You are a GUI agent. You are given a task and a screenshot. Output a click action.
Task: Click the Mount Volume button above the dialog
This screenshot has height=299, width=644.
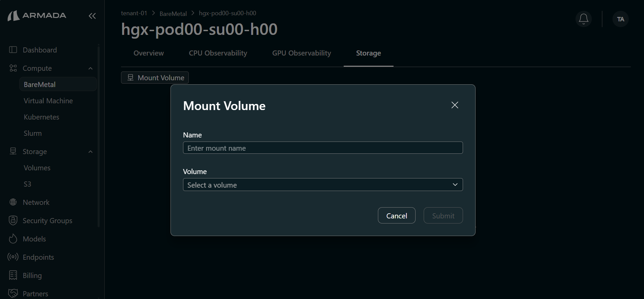pyautogui.click(x=155, y=78)
